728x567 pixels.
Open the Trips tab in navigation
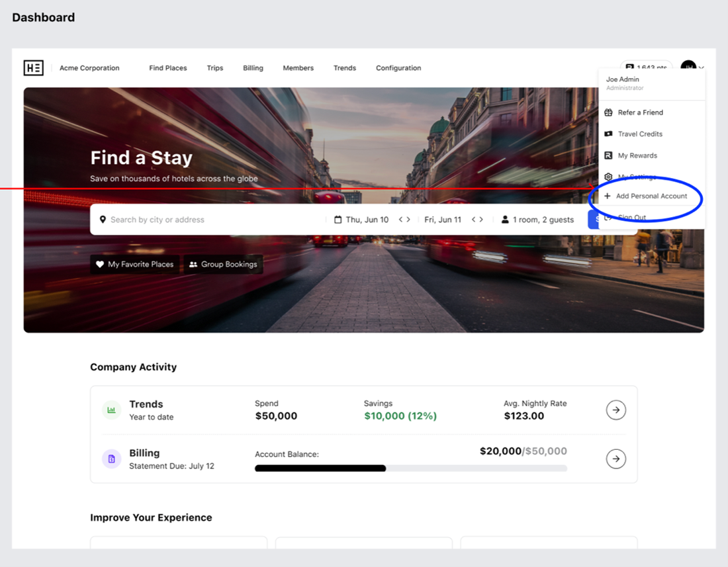(215, 67)
